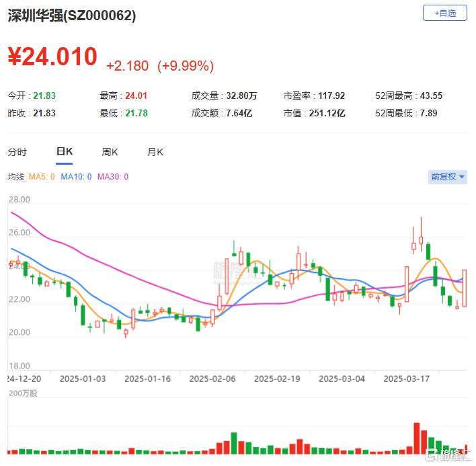This screenshot has height=466, width=476.
Task: Click the 2025-02-06 date axis label
Action: [x=212, y=379]
